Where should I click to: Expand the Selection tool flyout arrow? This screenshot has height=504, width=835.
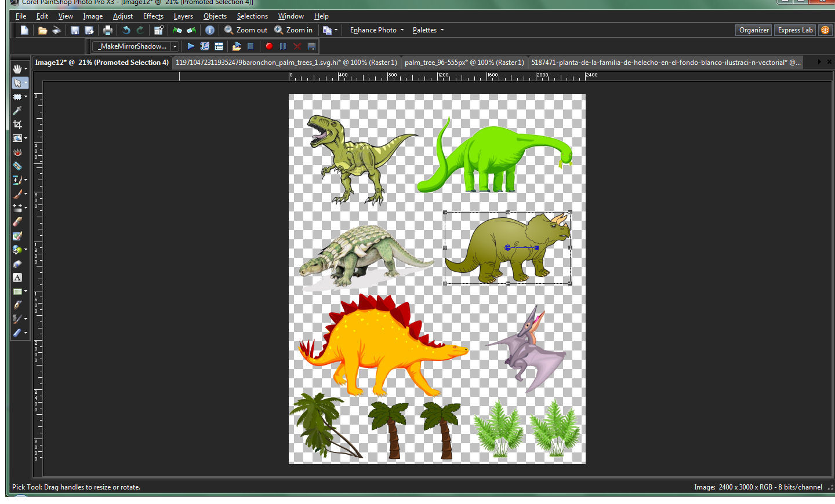click(26, 97)
